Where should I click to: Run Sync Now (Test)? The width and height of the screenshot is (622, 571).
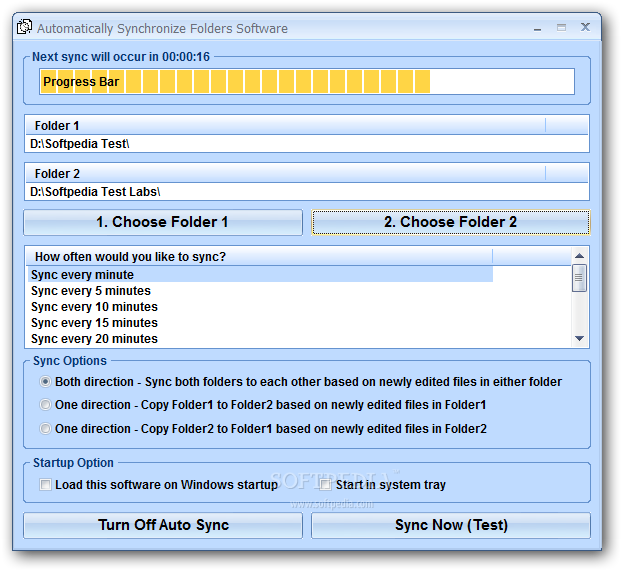coord(451,525)
